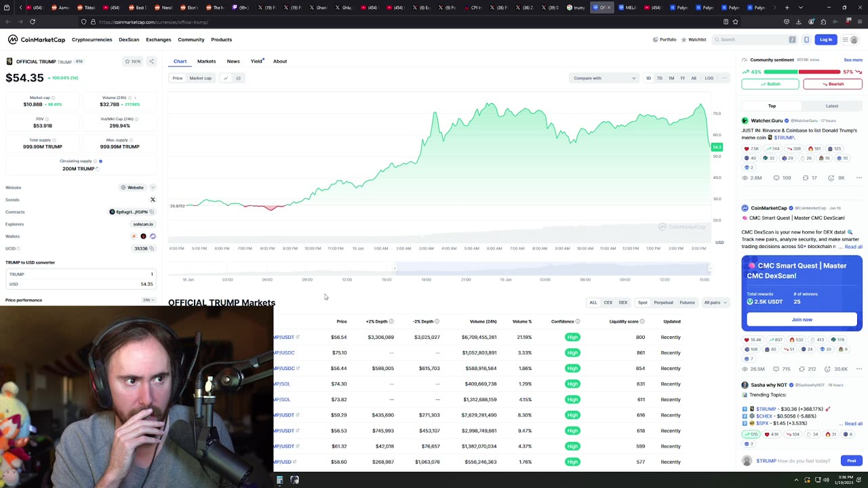Select the Market cap chart toggle
This screenshot has width=868, height=488.
[200, 78]
